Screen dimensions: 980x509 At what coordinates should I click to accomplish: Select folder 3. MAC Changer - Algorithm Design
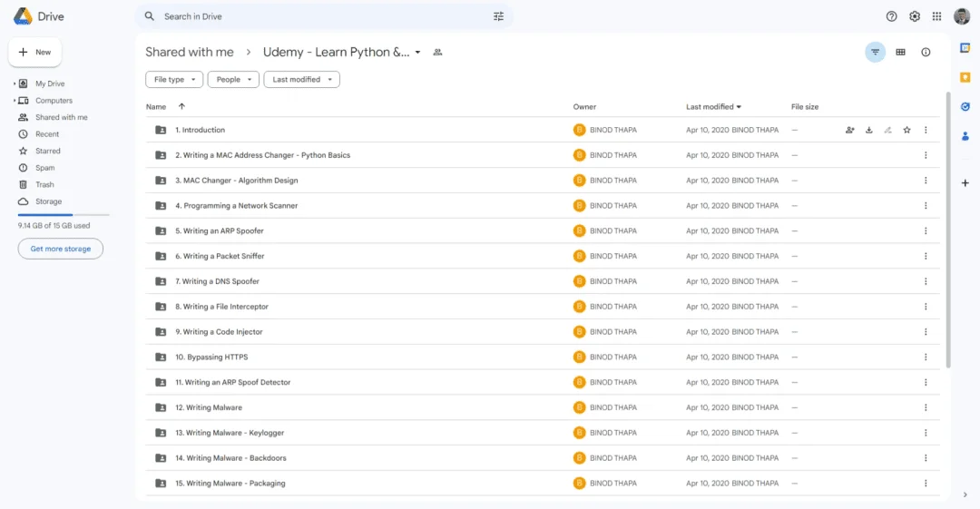pyautogui.click(x=543, y=180)
